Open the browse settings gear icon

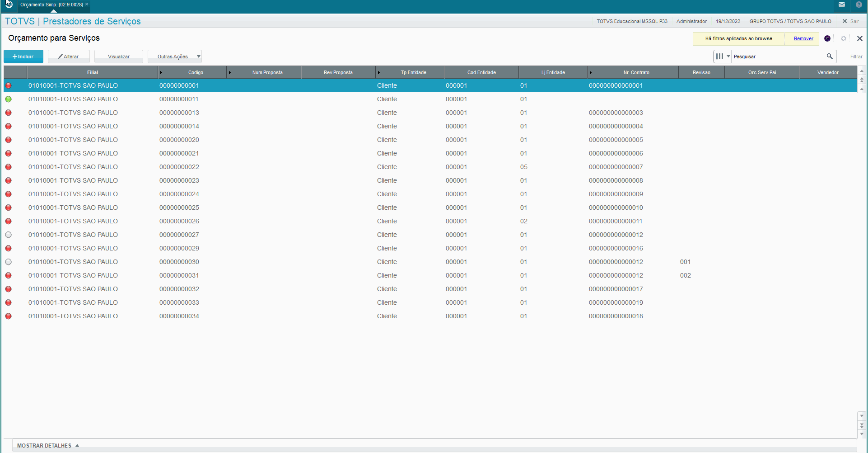coord(844,38)
